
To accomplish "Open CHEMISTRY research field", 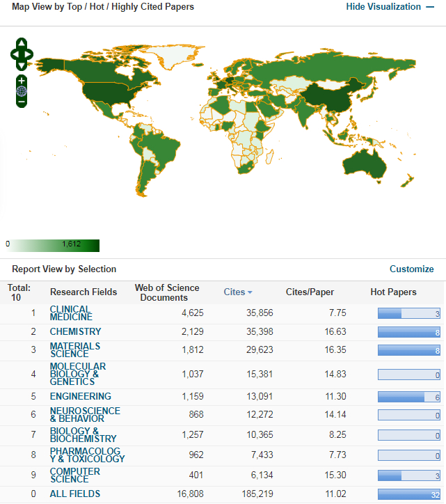I will (76, 331).
